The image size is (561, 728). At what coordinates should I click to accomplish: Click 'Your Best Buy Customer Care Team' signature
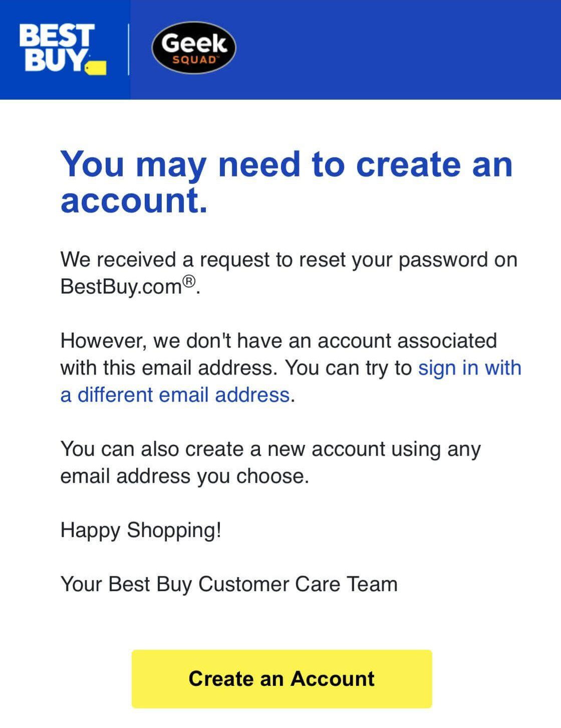click(x=228, y=584)
